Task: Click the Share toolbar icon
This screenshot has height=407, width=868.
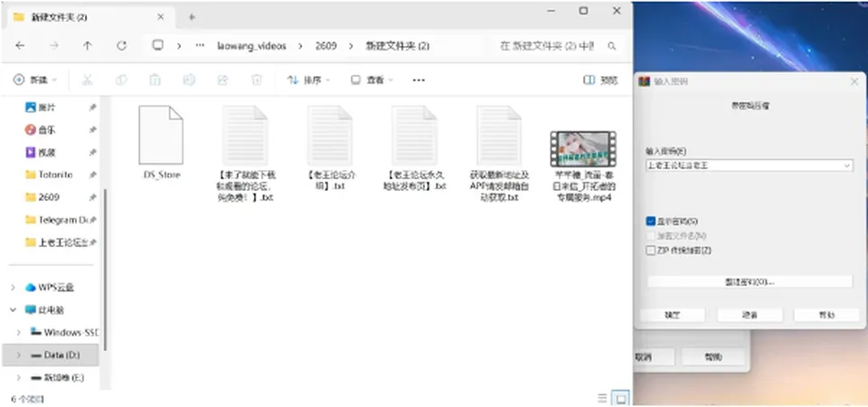Action: pos(222,80)
